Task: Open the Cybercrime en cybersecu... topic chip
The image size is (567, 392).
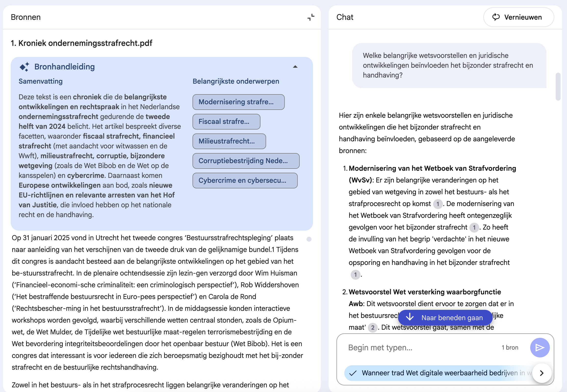Action: [x=245, y=181]
